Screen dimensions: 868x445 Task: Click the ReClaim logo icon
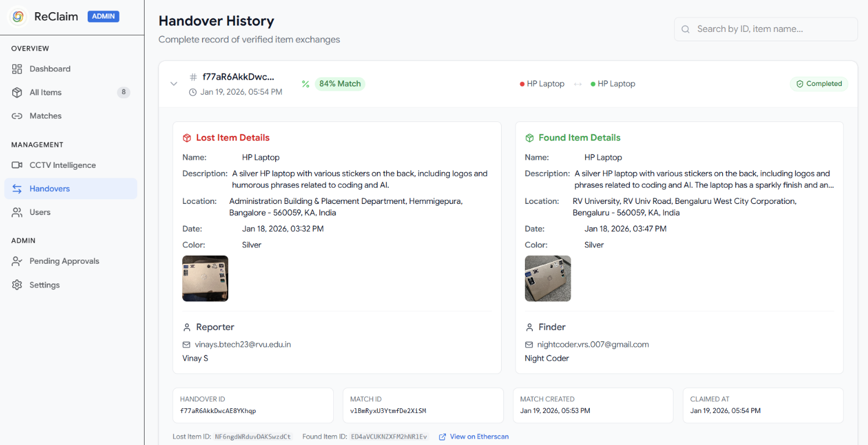pos(18,17)
